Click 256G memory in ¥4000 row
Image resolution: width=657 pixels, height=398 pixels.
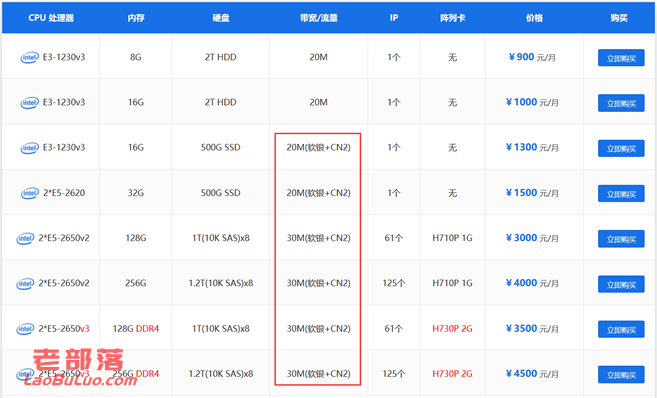point(136,283)
